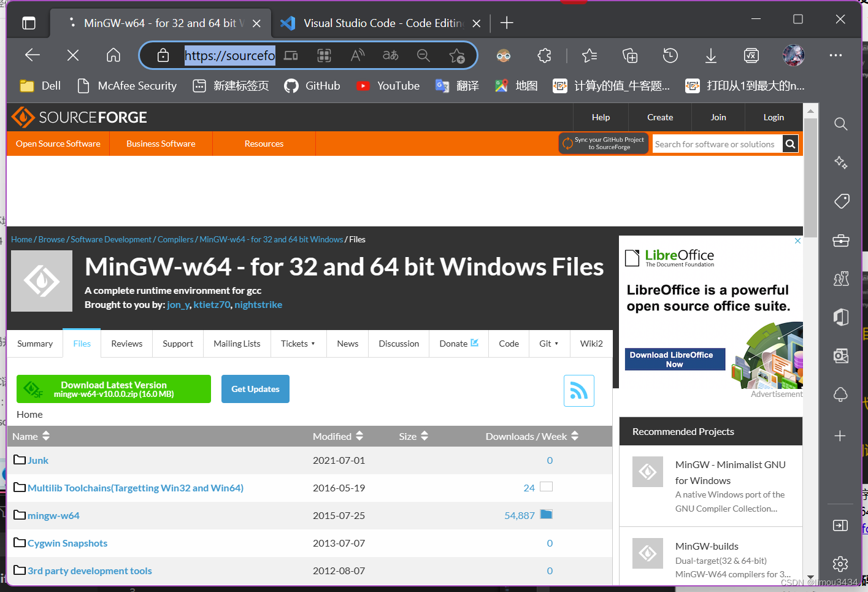Sort by Downloads / Week column
This screenshot has width=868, height=592.
(x=532, y=436)
